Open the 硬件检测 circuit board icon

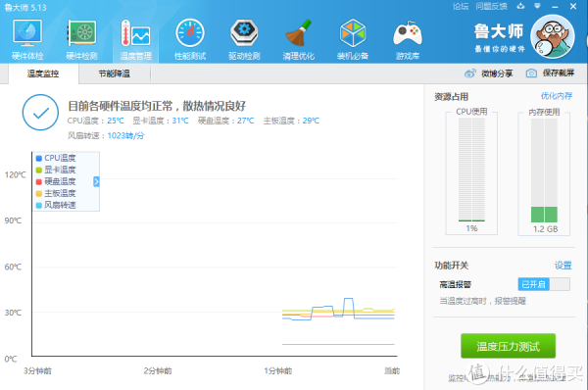(81, 33)
